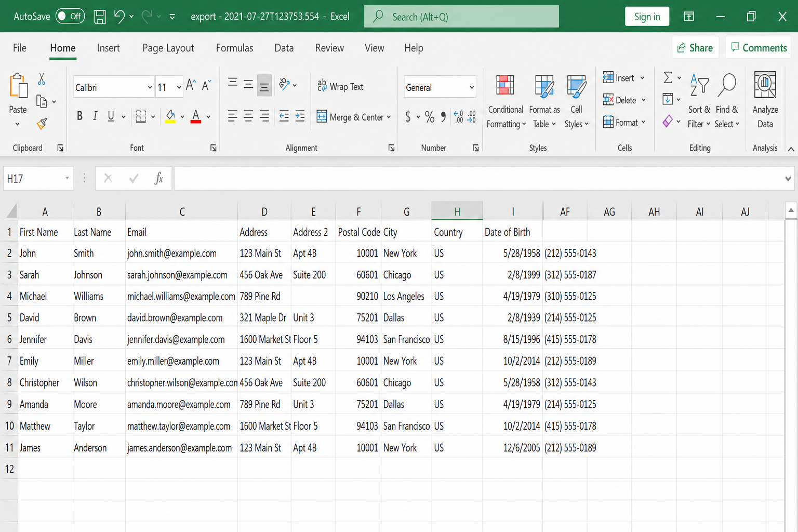Click the Save floppy disk icon
The height and width of the screenshot is (532, 798).
100,17
